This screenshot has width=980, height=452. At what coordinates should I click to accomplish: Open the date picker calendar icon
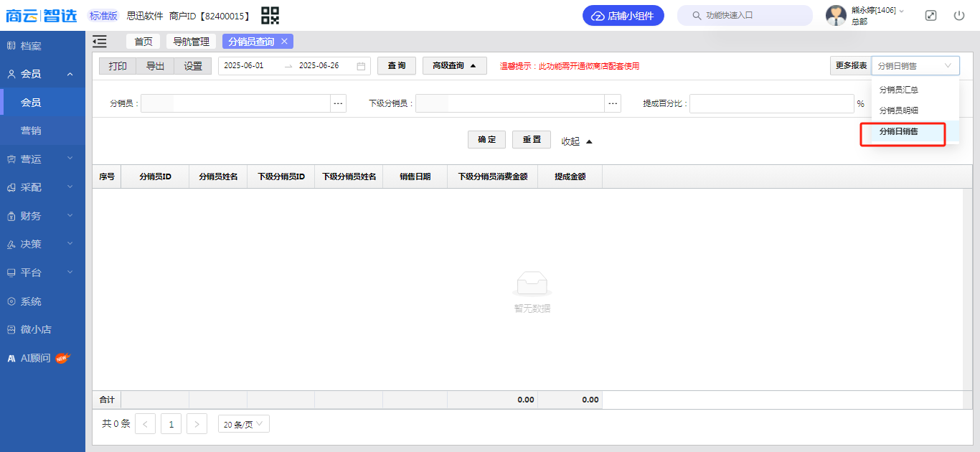[361, 66]
